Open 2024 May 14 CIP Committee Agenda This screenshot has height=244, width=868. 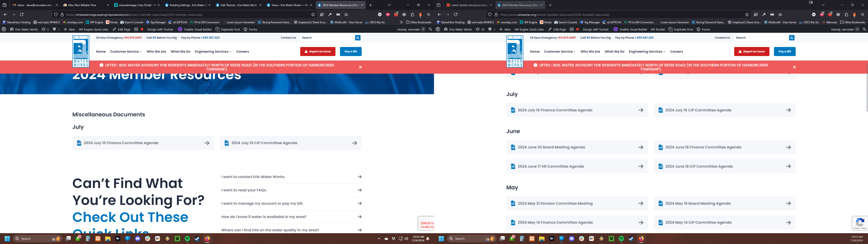[x=724, y=223]
